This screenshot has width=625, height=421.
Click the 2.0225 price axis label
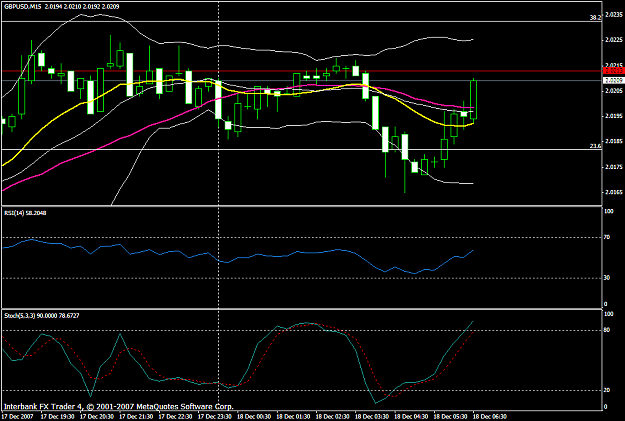(x=614, y=40)
